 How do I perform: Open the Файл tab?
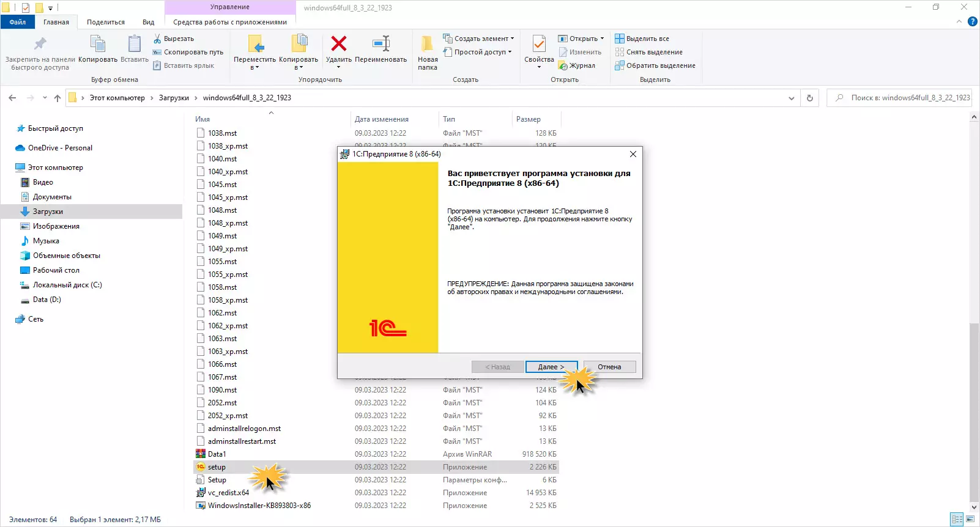[x=18, y=22]
